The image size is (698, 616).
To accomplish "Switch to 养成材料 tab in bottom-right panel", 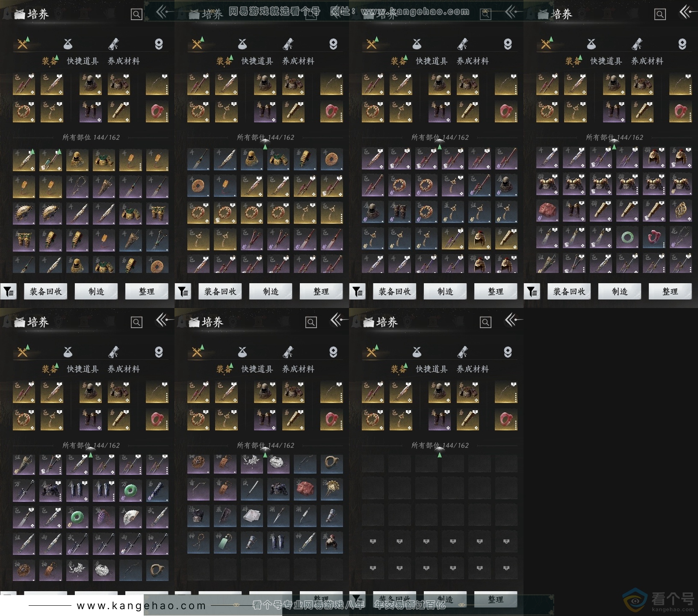I will (x=473, y=369).
